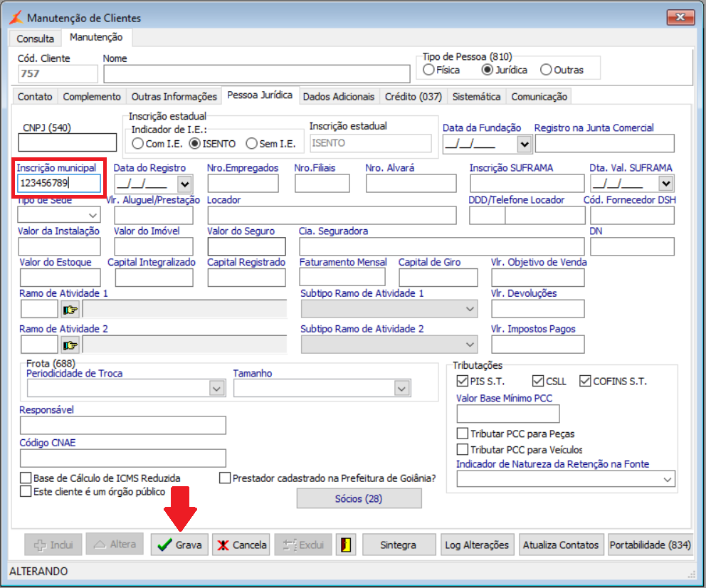This screenshot has height=588, width=706.
Task: Open Portabilidade (834)
Action: click(650, 545)
